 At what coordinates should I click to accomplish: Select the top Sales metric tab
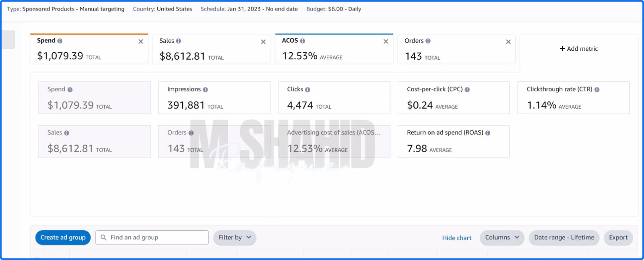[x=211, y=49]
